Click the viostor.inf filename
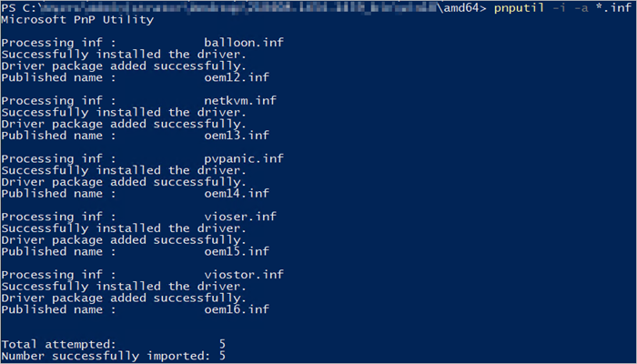 pyautogui.click(x=244, y=275)
